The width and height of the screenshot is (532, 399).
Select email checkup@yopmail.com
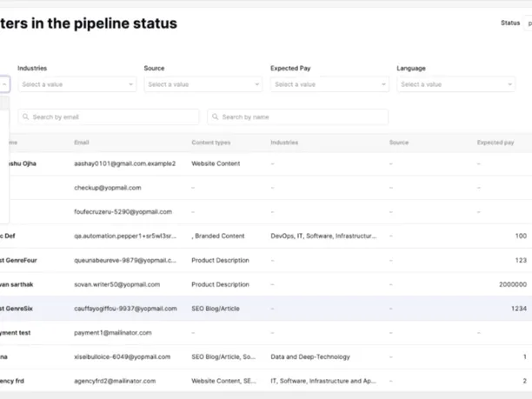tap(108, 188)
